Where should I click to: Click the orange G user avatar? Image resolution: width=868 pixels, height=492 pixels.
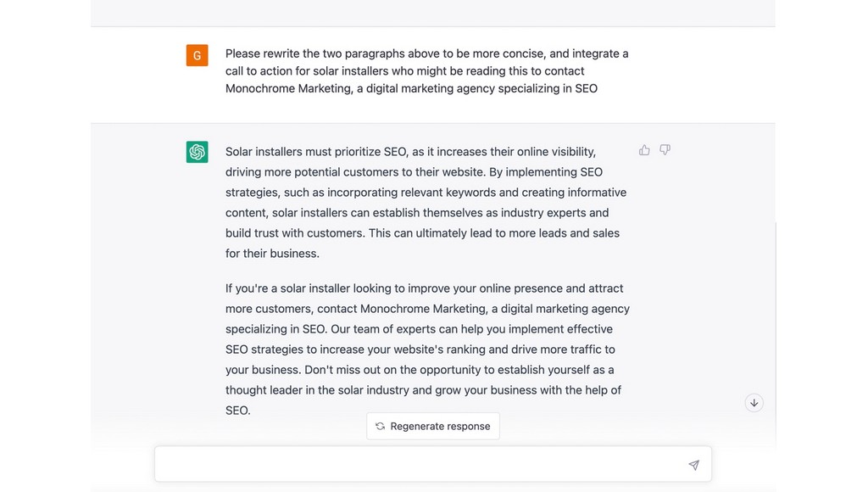click(197, 55)
